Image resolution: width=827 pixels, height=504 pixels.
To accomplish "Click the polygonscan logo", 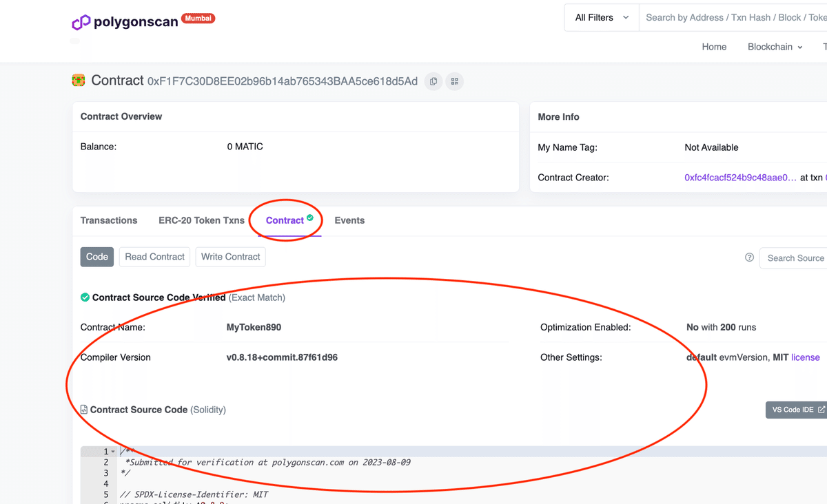I will click(125, 21).
